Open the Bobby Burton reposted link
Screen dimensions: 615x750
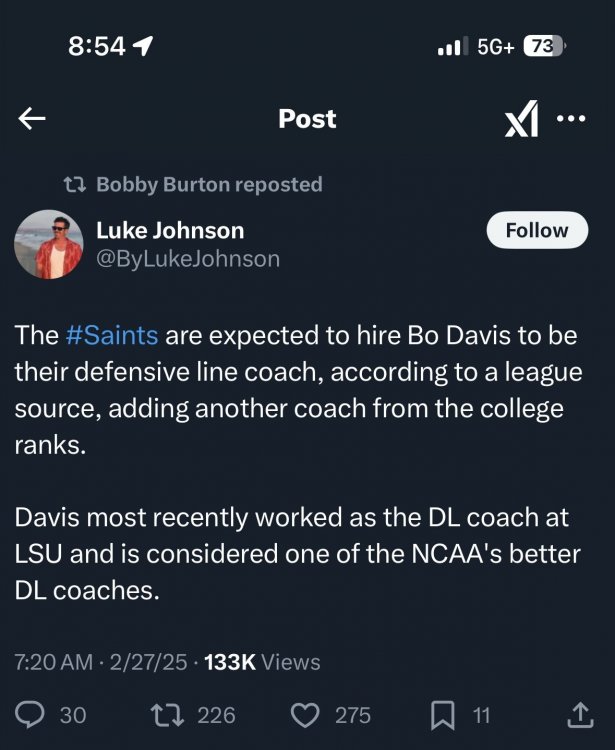(209, 185)
